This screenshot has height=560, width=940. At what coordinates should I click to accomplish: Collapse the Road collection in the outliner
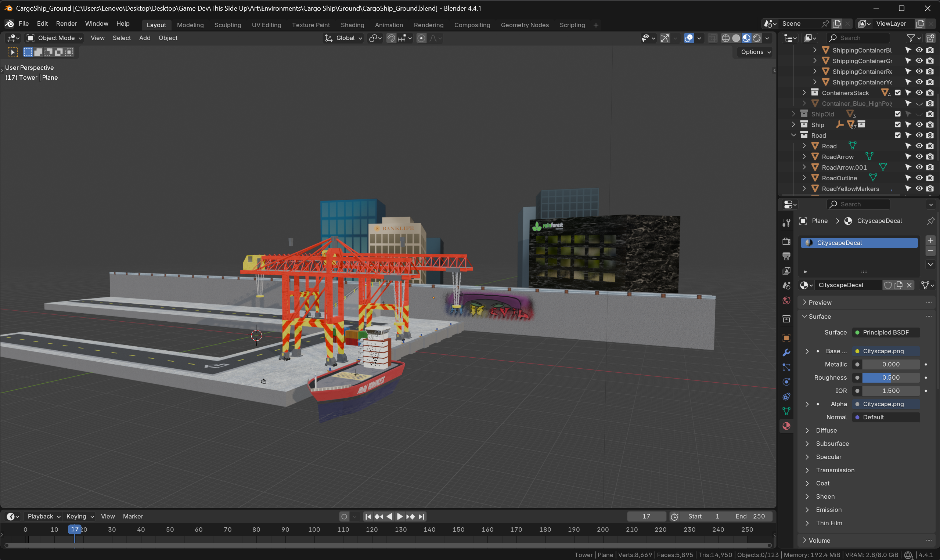click(793, 135)
